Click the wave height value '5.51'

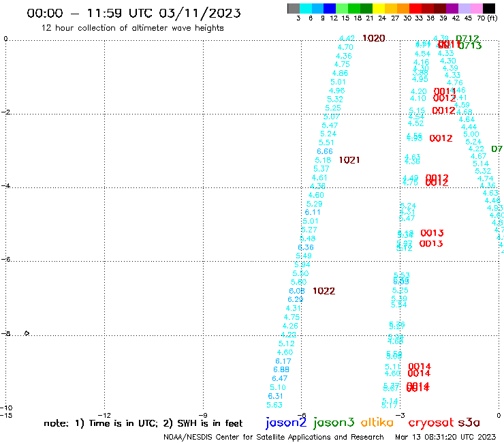point(326,142)
